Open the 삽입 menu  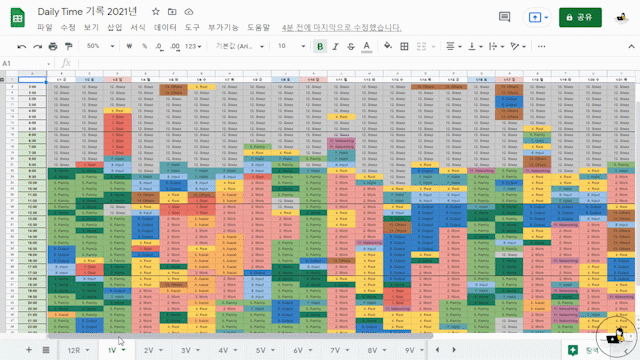click(x=115, y=27)
